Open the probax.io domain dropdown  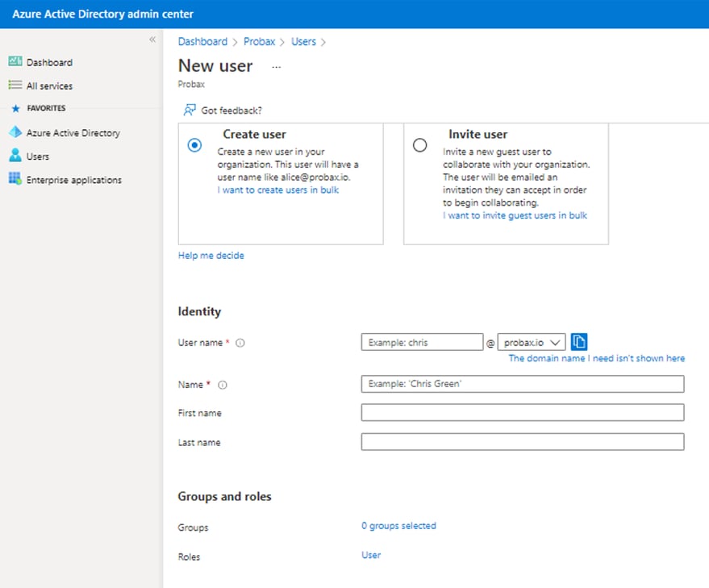[531, 341]
